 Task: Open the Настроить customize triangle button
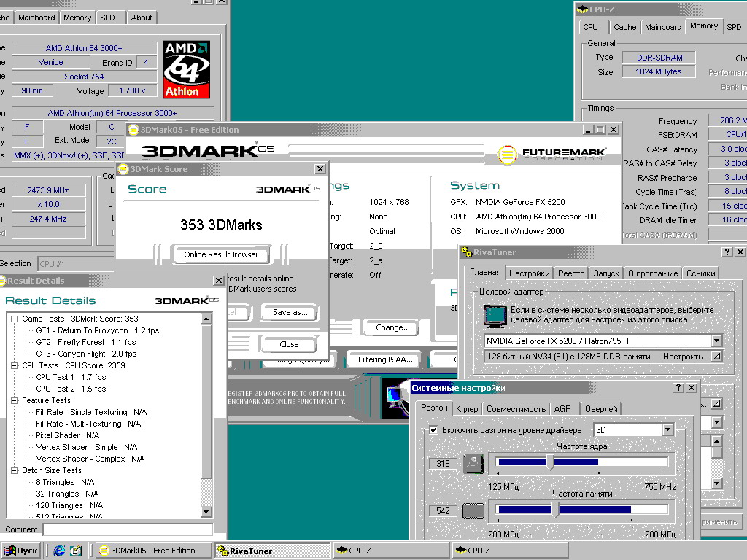coord(716,356)
